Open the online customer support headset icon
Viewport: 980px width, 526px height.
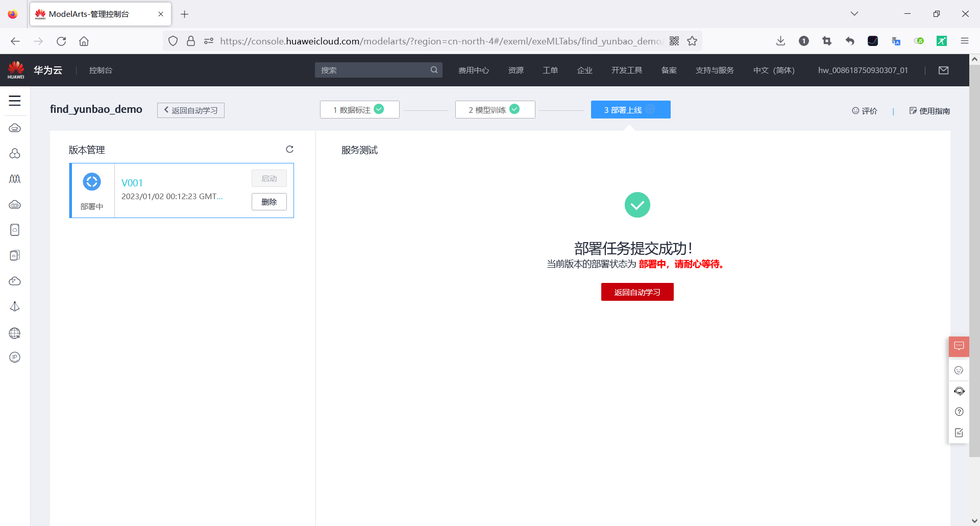pos(959,391)
